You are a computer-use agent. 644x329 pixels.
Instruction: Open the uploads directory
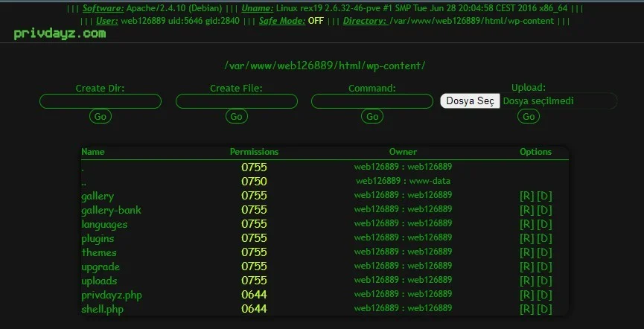tap(99, 281)
